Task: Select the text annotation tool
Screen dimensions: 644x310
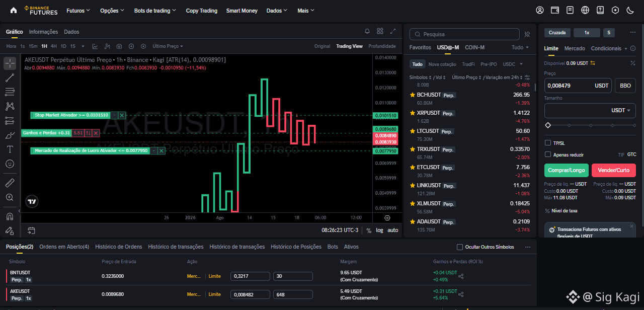Action: 10,149
